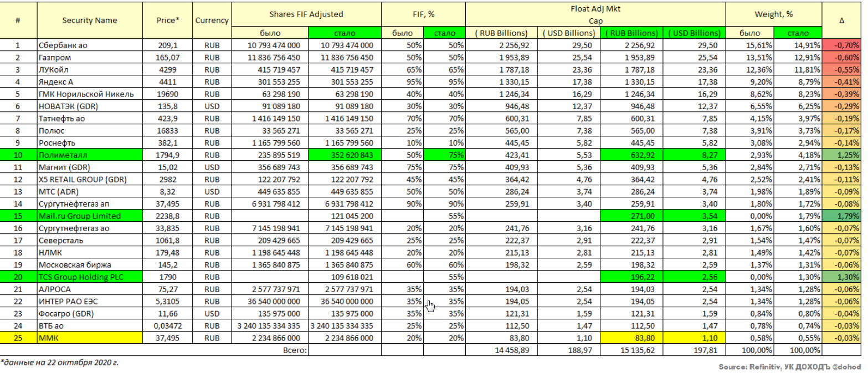Click X5 RETAIL GROUP (GDR) cell
The width and height of the screenshot is (868, 382).
89,179
